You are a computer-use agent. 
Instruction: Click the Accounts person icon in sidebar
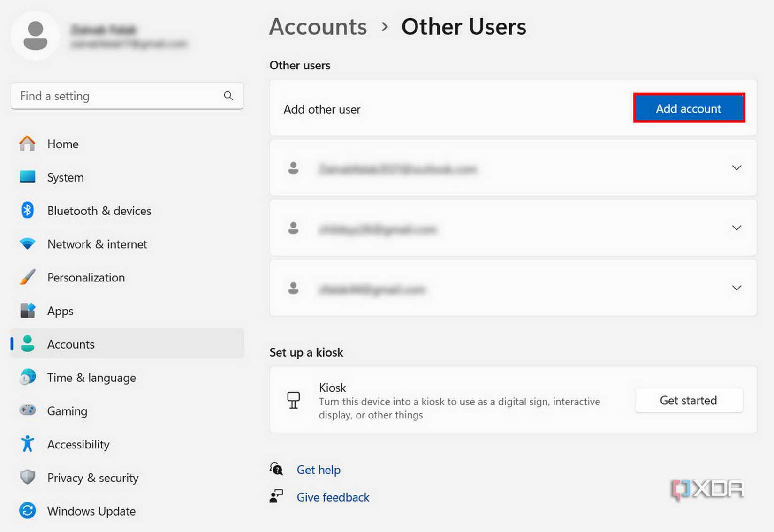[x=27, y=344]
